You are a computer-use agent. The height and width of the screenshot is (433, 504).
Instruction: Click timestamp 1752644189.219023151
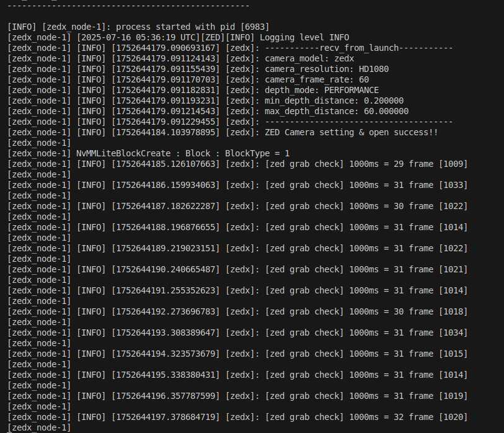coord(166,248)
